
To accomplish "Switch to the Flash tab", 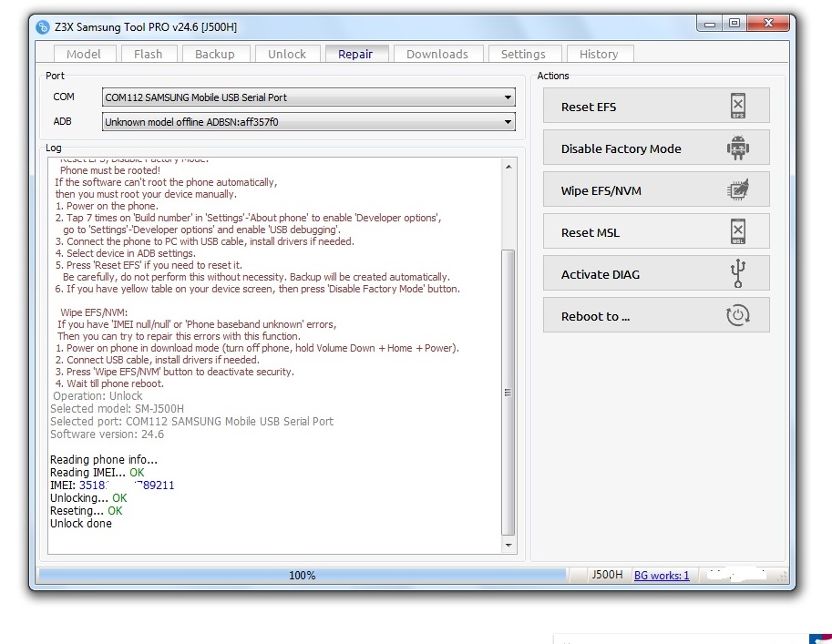I will 148,54.
